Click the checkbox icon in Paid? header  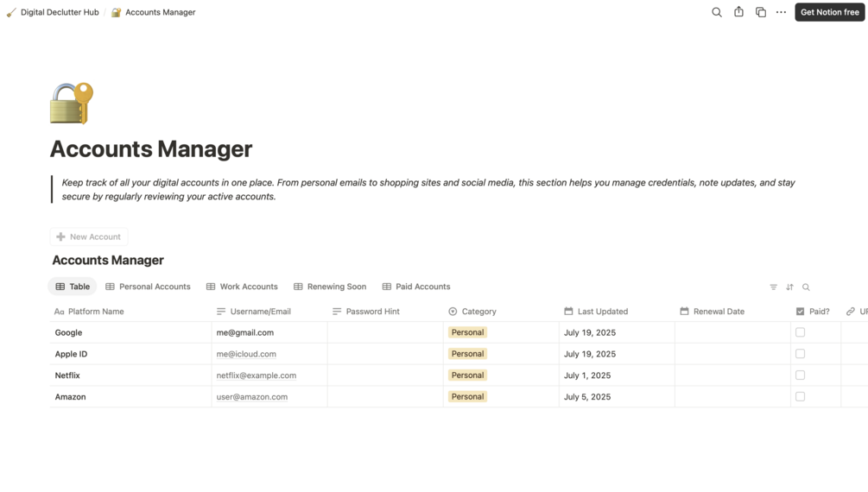[x=800, y=312]
